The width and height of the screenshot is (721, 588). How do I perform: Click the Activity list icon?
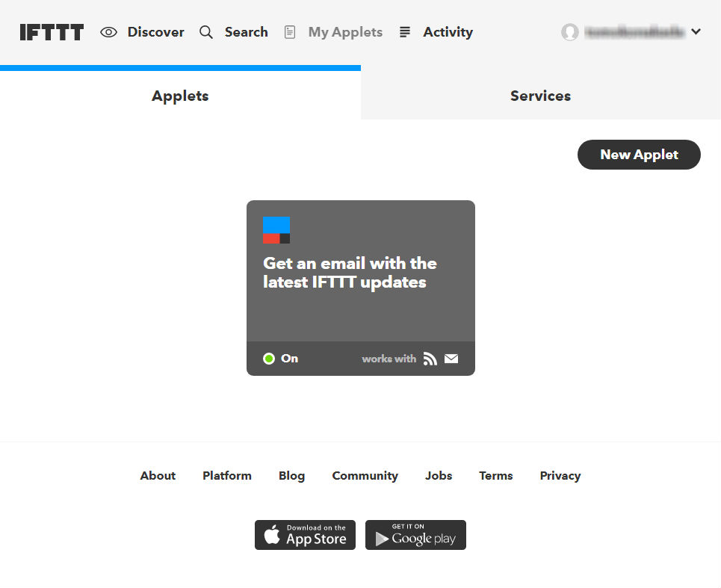coord(404,32)
